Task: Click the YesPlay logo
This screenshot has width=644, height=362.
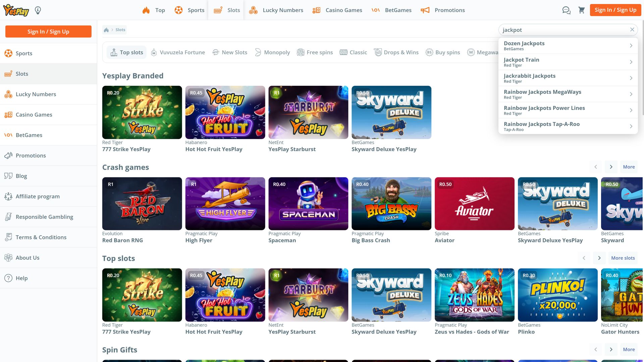Action: pyautogui.click(x=16, y=10)
